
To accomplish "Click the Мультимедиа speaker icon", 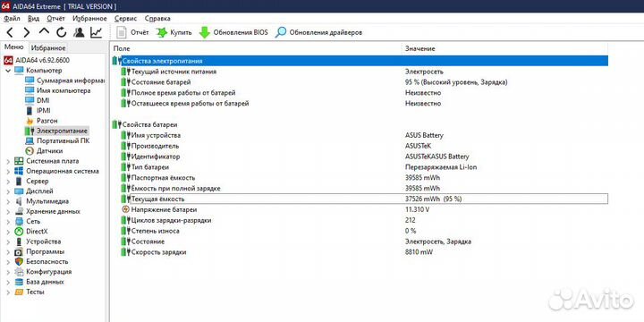I will [x=19, y=201].
